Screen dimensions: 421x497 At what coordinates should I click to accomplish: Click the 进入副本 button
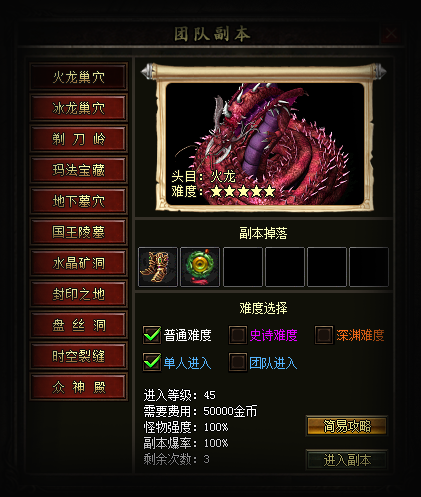(x=347, y=460)
